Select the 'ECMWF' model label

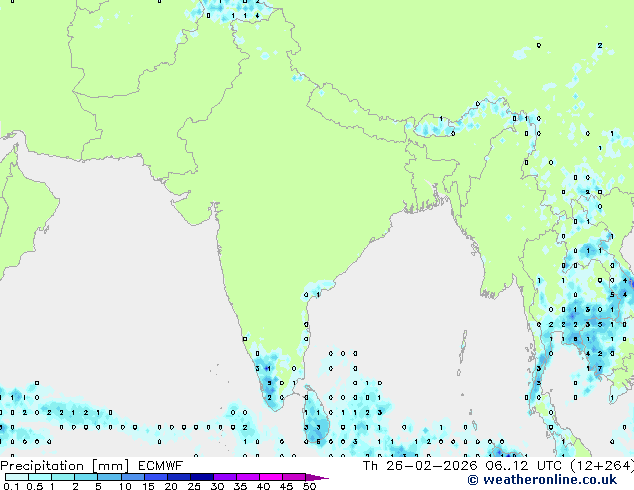click(161, 466)
